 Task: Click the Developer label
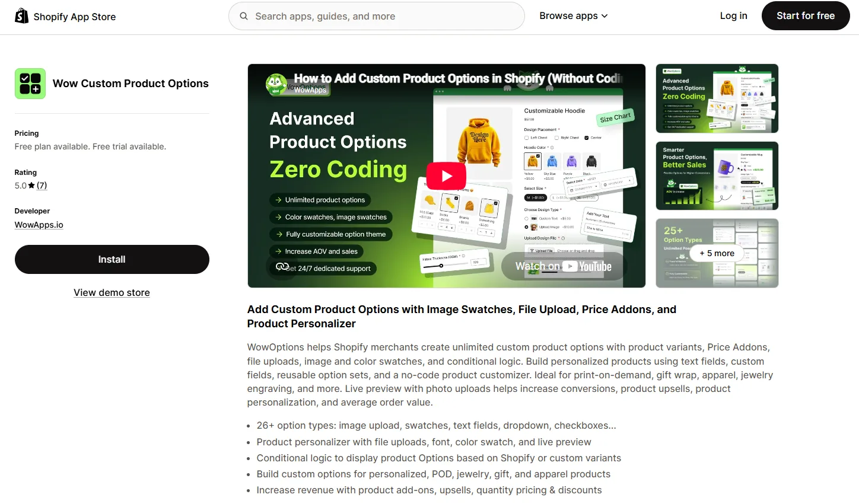[x=32, y=211]
